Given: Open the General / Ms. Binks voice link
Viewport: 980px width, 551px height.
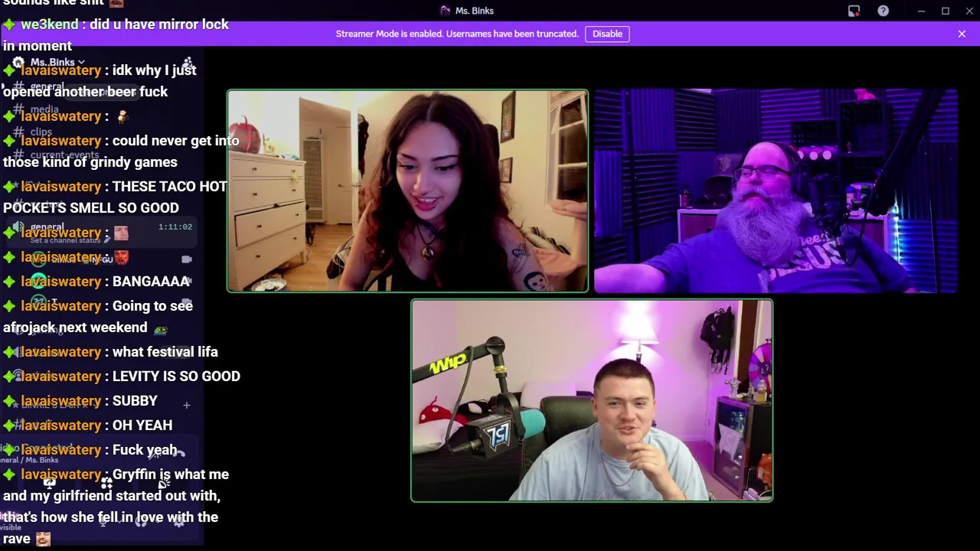Looking at the screenshot, I should click(x=29, y=460).
